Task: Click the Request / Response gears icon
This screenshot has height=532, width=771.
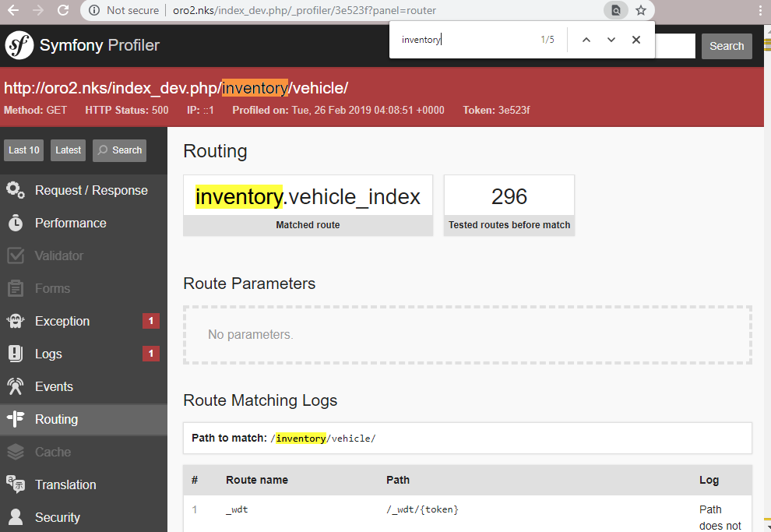Action: pos(16,191)
